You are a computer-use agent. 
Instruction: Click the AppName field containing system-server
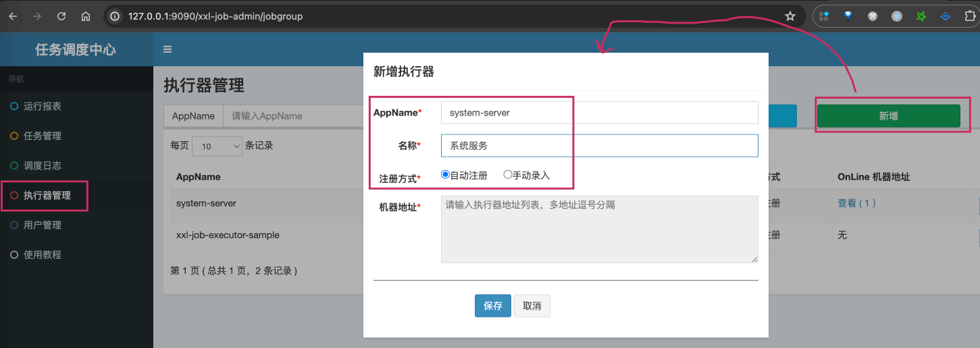tap(599, 113)
